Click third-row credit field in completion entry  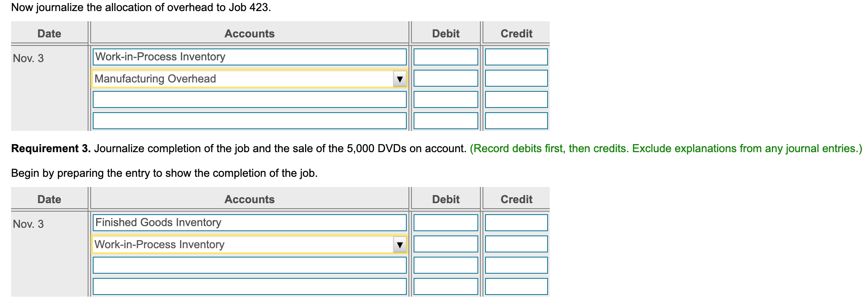coord(517,265)
